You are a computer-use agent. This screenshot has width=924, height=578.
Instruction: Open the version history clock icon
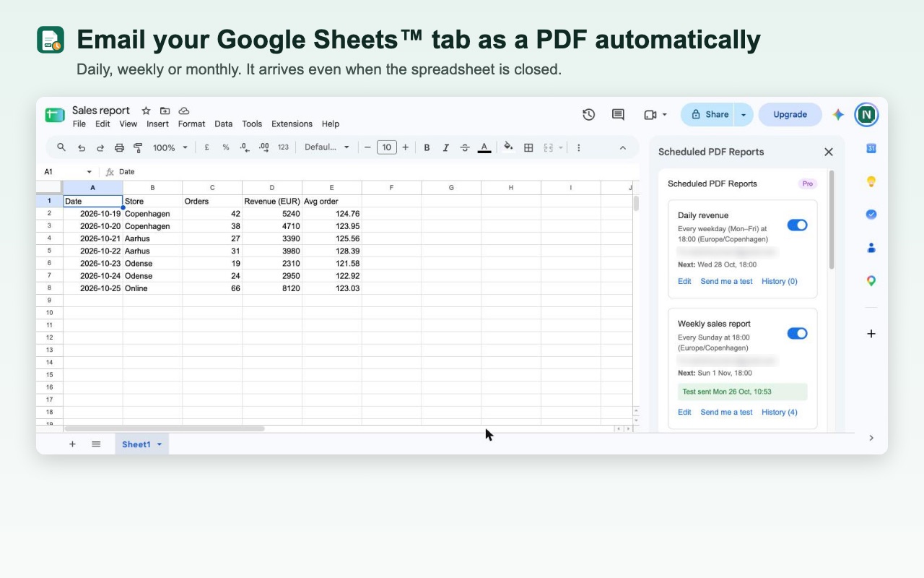[x=588, y=114]
